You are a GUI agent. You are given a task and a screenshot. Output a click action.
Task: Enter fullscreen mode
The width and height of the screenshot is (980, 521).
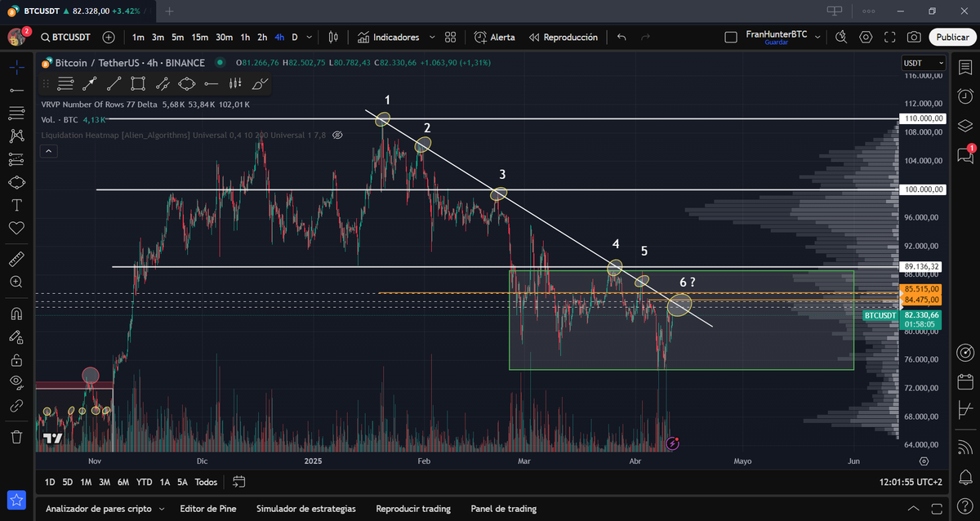tap(890, 38)
